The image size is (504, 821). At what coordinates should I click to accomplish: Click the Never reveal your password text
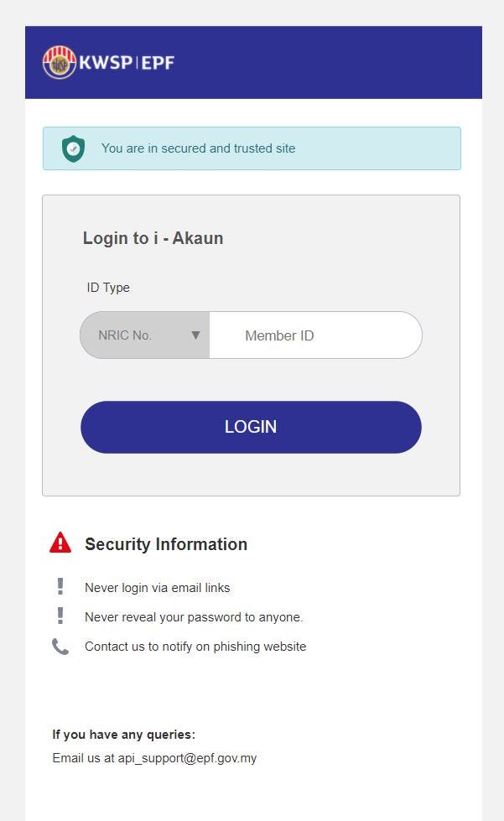[194, 617]
